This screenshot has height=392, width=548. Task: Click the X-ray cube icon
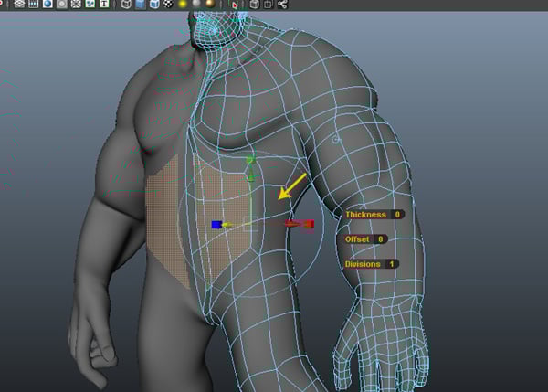click(x=255, y=5)
